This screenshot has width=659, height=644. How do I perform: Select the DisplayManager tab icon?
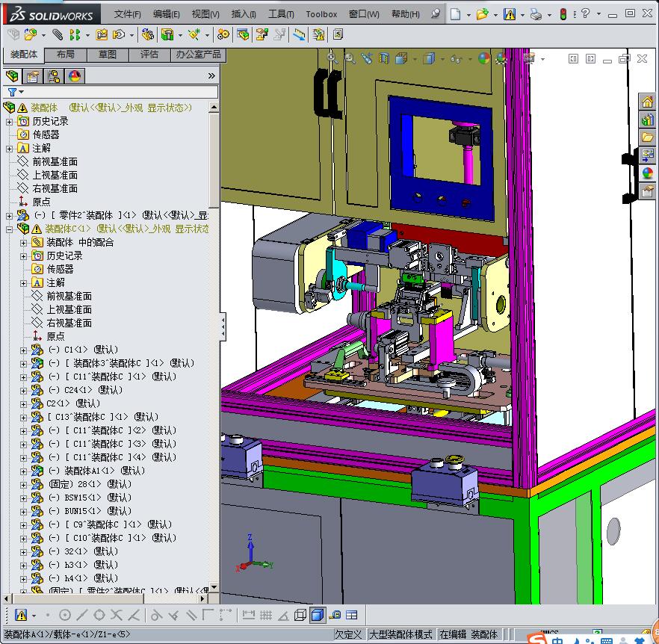(74, 75)
